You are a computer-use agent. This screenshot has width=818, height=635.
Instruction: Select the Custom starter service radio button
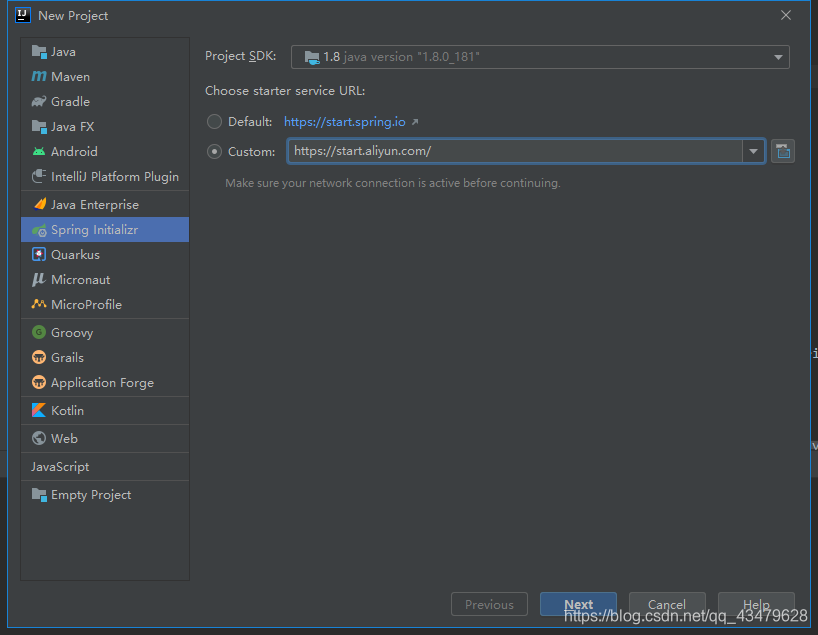[x=214, y=152]
